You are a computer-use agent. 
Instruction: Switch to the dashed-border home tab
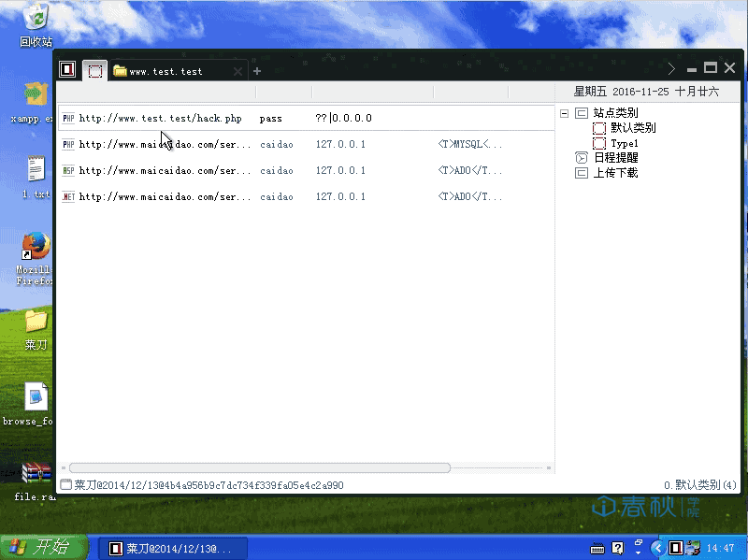(94, 70)
